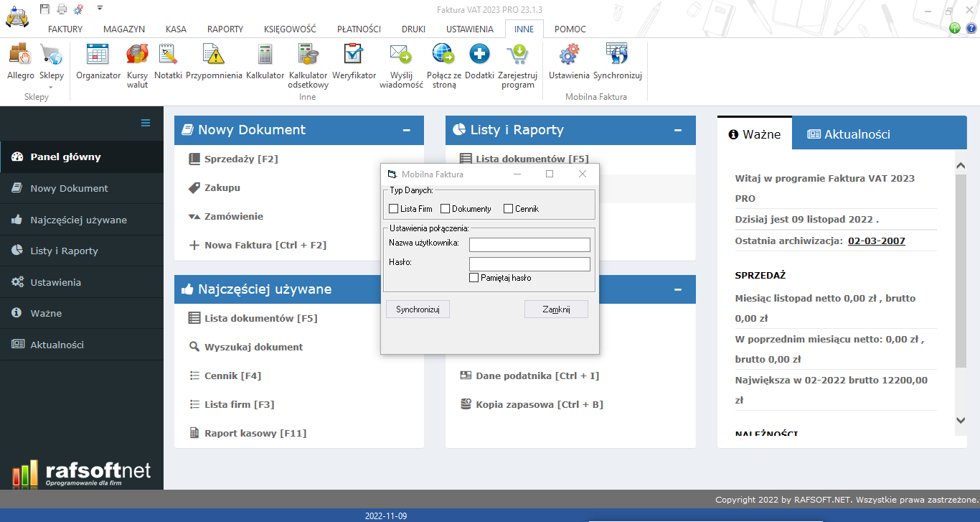Image resolution: width=980 pixels, height=522 pixels.
Task: Collapse the Listy i Raporty panel
Action: 678,131
